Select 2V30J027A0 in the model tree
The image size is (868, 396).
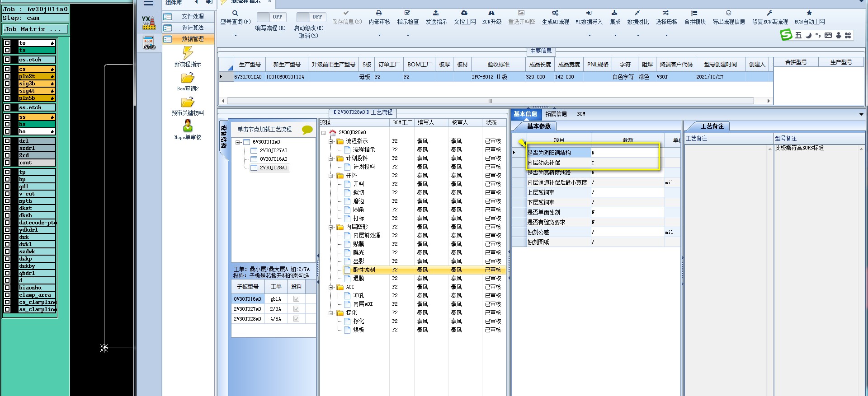point(274,151)
